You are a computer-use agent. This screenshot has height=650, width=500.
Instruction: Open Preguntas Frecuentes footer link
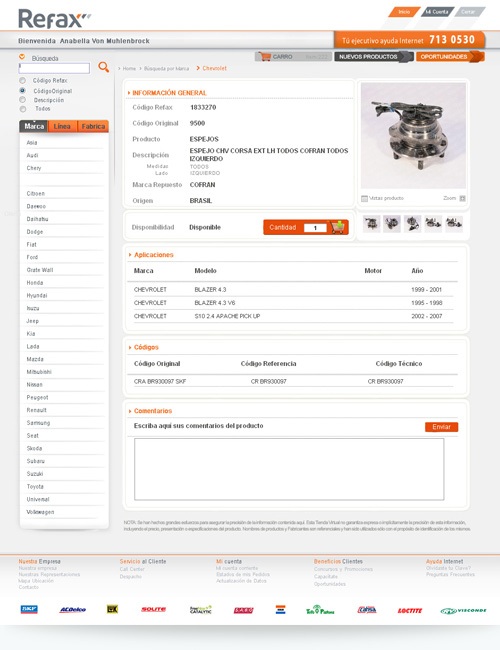[x=450, y=575]
